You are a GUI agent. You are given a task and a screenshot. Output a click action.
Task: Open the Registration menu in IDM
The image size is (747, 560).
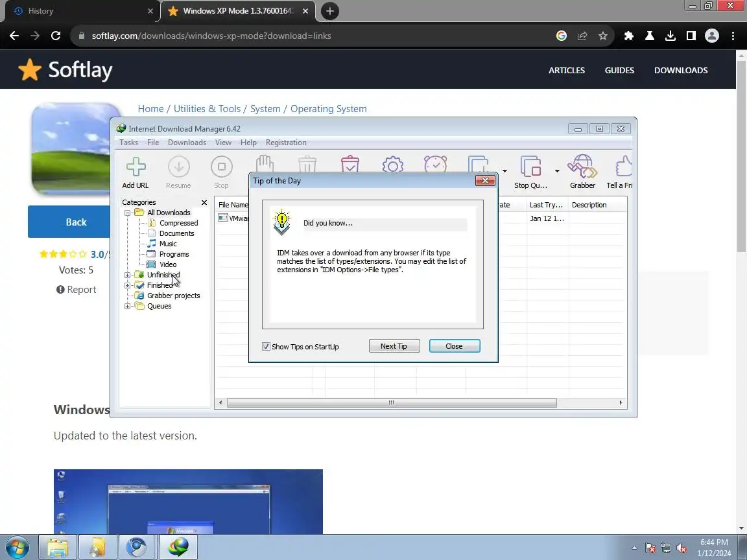pyautogui.click(x=286, y=143)
